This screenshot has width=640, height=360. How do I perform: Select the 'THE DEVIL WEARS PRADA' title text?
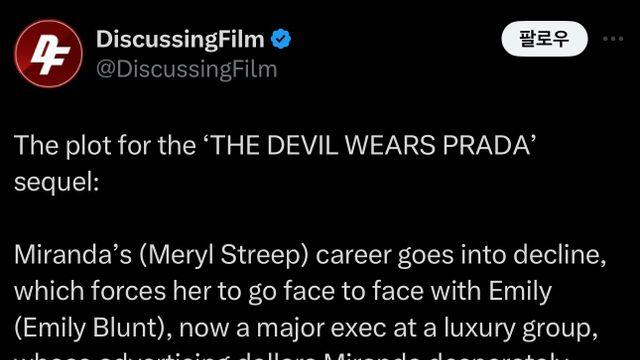(372, 145)
